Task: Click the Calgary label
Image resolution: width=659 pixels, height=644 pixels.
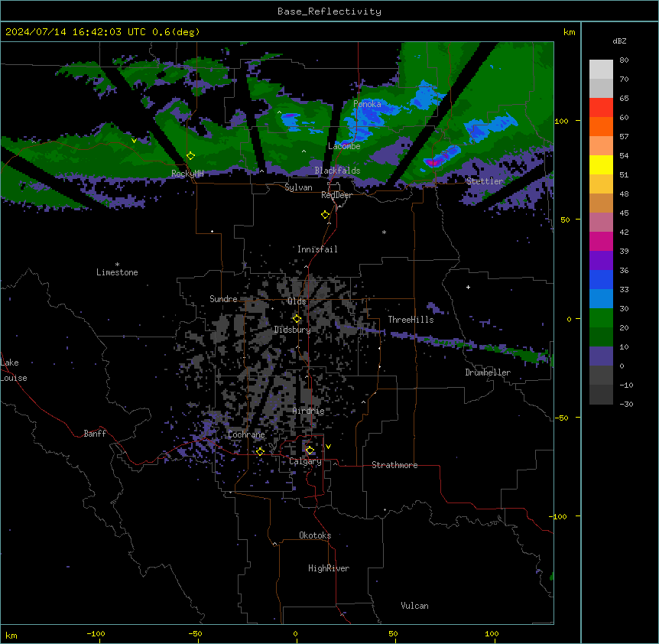Action: [305, 461]
